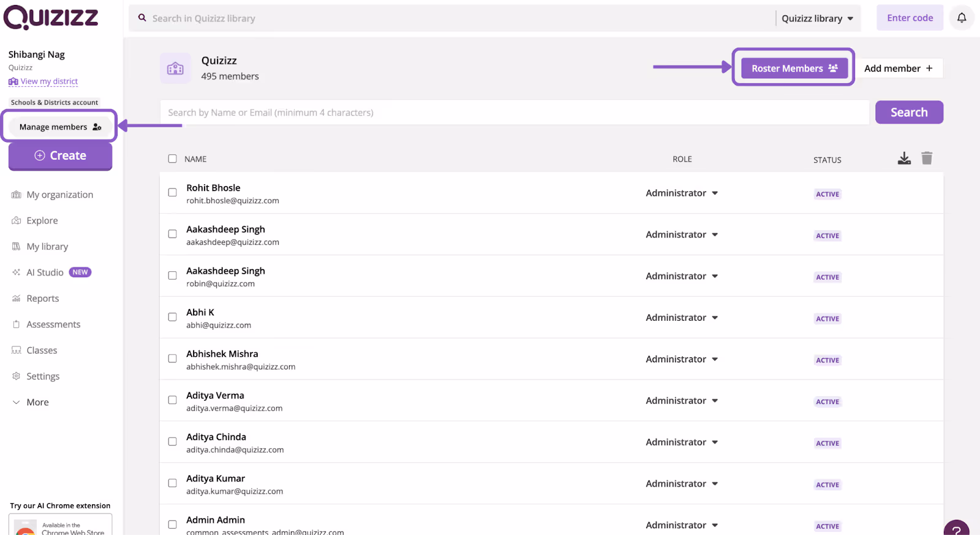Focus the Search by Name or Email field
Viewport: 980px width, 535px height.
point(514,113)
